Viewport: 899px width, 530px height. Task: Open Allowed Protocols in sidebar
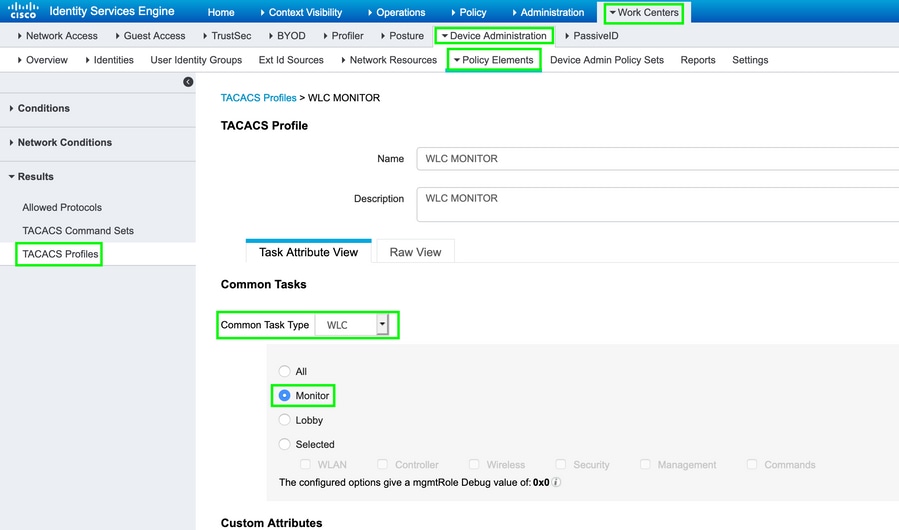tap(62, 207)
